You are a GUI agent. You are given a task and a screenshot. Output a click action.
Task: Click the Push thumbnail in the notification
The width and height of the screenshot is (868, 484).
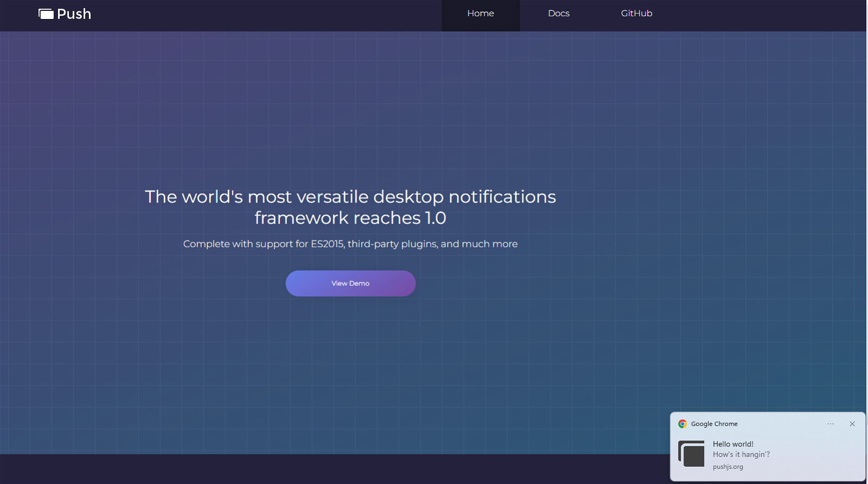(x=691, y=454)
